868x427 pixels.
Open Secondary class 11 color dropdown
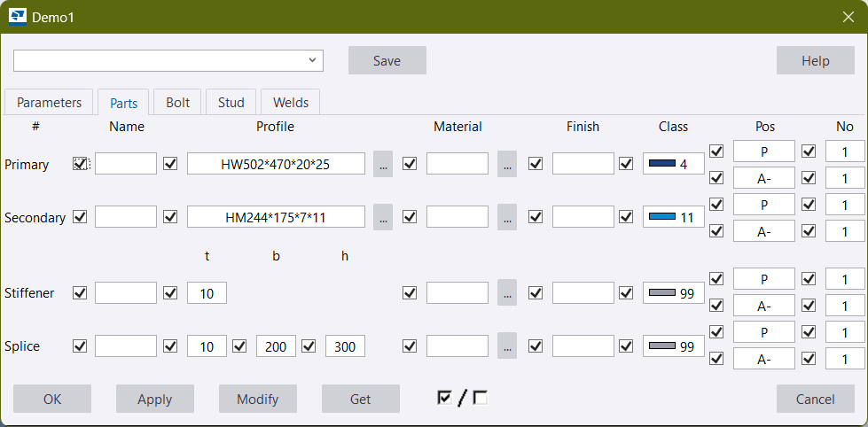click(674, 217)
